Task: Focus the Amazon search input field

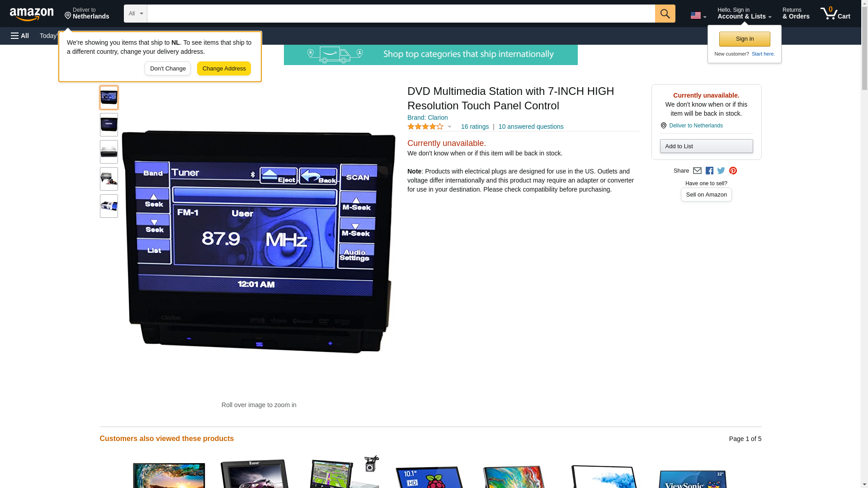Action: 401,14
